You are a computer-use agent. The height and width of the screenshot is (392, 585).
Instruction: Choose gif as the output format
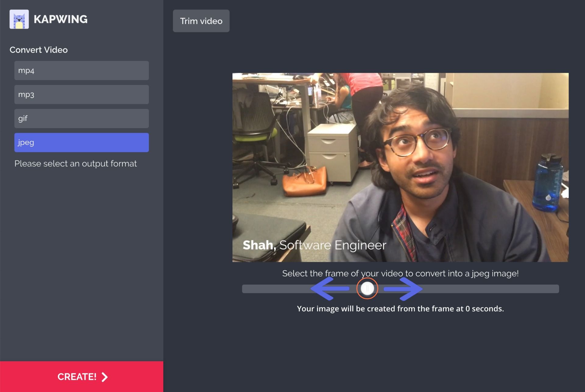click(81, 118)
